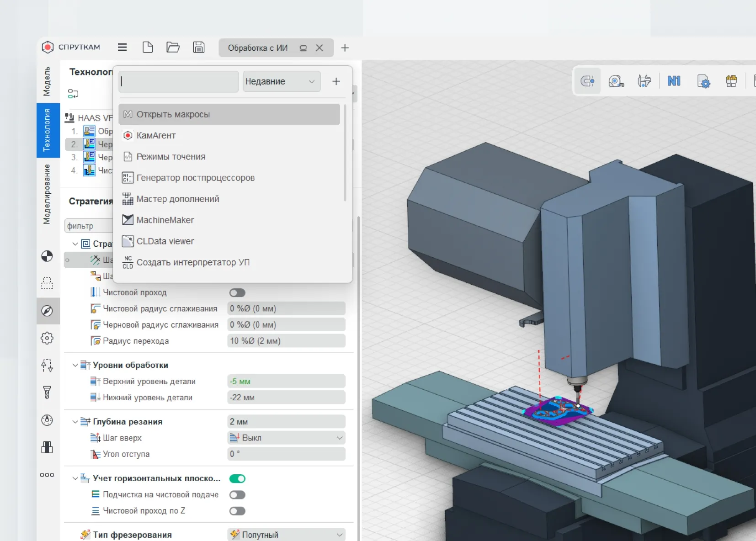Collapse Уровни обработки section

75,365
